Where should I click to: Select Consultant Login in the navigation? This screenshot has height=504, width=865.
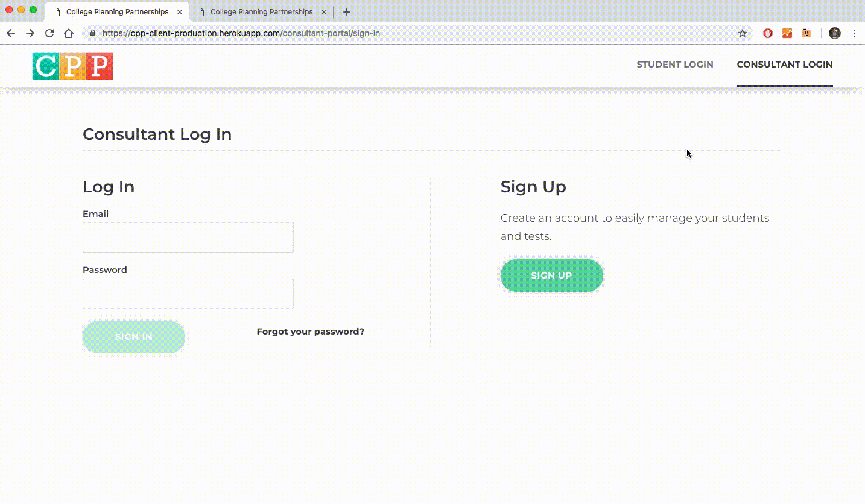[x=785, y=65]
